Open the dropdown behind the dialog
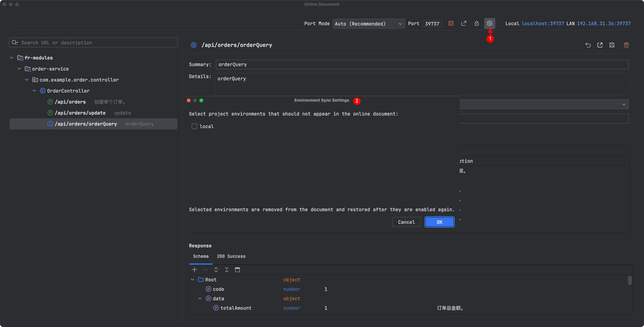Screen dimensions: 644x327 pyautogui.click(x=624, y=104)
